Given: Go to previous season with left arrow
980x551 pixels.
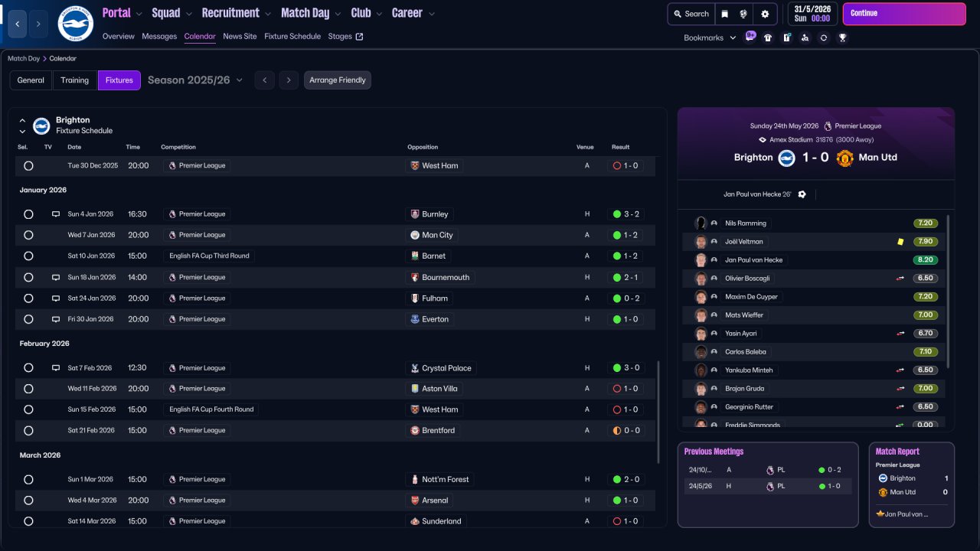Looking at the screenshot, I should pos(264,80).
